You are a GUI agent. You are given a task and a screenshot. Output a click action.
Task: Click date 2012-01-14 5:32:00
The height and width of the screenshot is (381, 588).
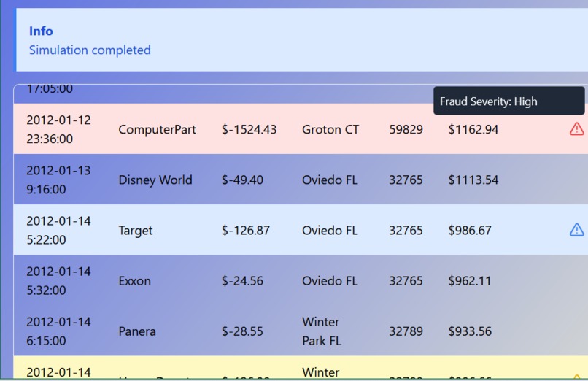58,281
